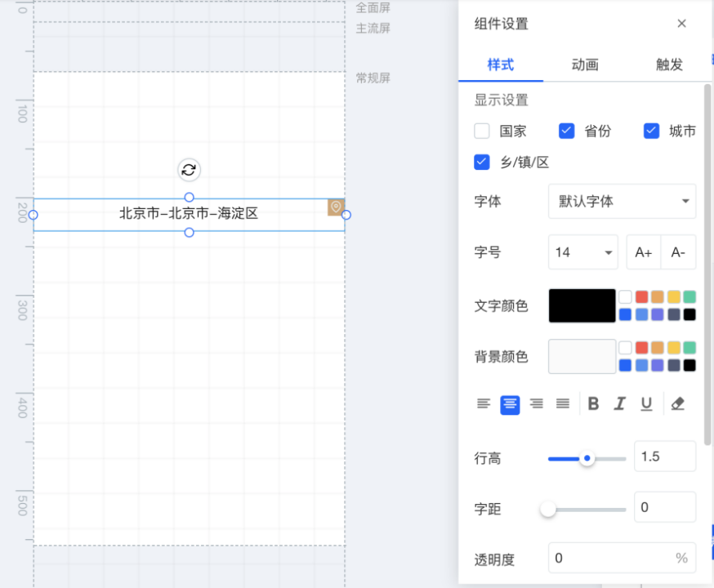The width and height of the screenshot is (714, 588).
Task: Select center text alignment
Action: pyautogui.click(x=510, y=404)
